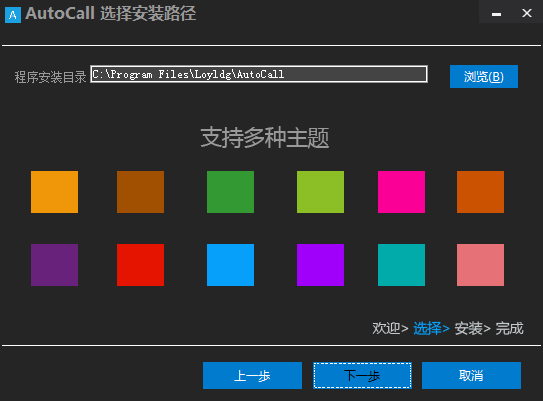
Task: Click the 完成 step indicator
Action: pyautogui.click(x=509, y=328)
